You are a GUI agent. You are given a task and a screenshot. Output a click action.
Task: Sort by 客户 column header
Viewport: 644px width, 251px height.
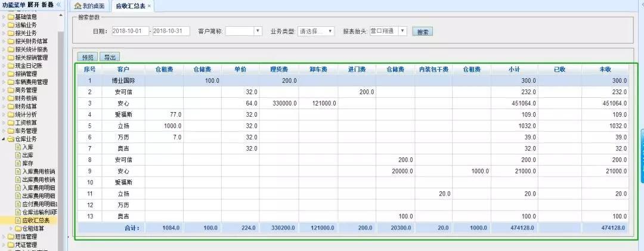pos(123,69)
